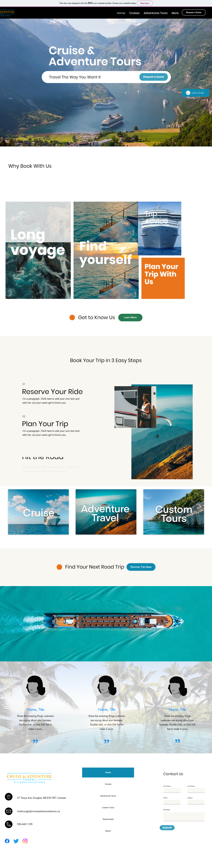Screen dimensions: 212x868
Task: Open the Custom Tours image thumbnail
Action: (174, 512)
